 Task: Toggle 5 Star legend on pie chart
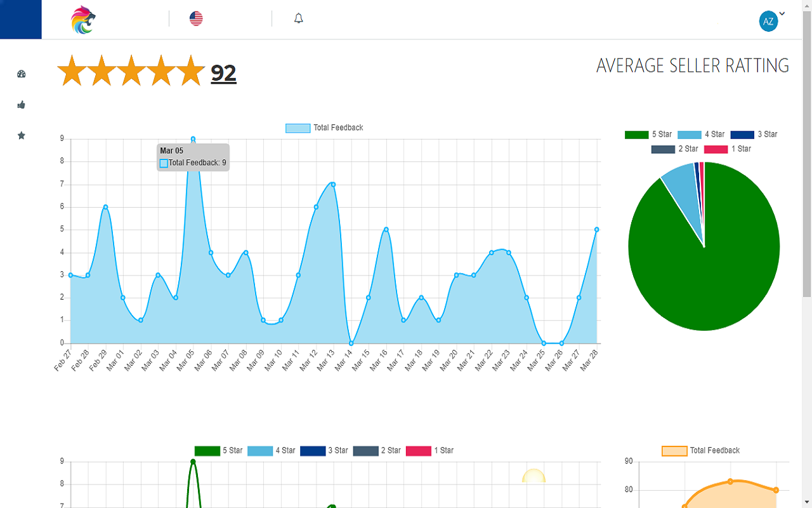[648, 134]
